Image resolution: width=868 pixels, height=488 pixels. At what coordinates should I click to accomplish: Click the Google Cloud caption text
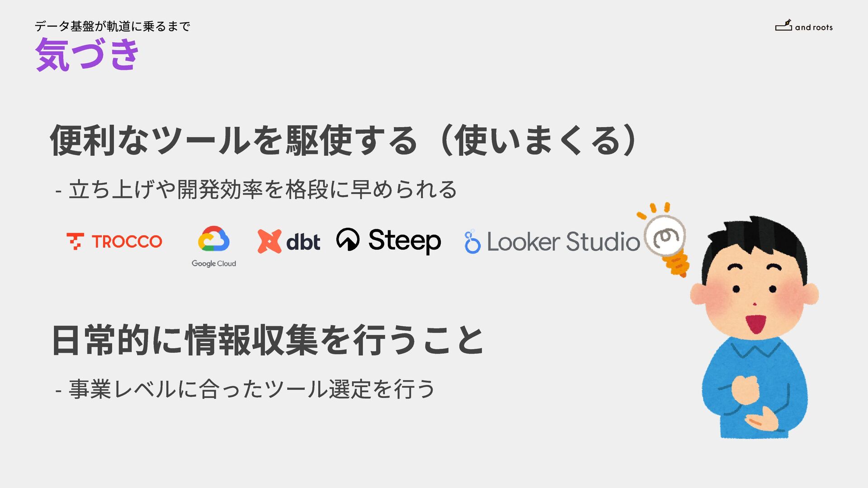(x=214, y=263)
